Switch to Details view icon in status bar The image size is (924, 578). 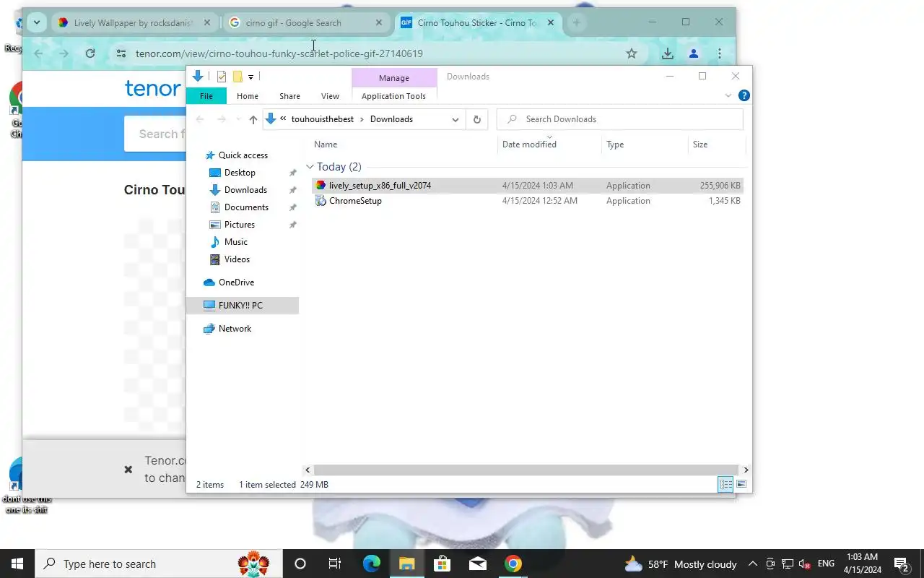[725, 485]
